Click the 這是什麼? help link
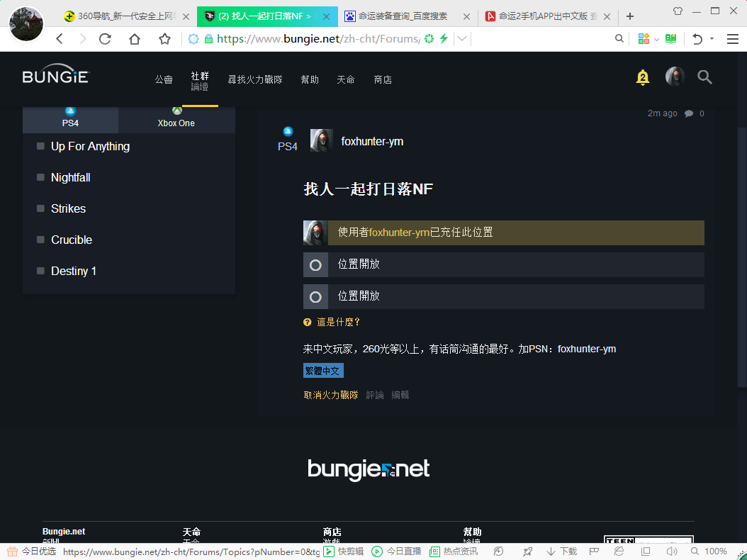Image resolution: width=747 pixels, height=560 pixels. (338, 323)
